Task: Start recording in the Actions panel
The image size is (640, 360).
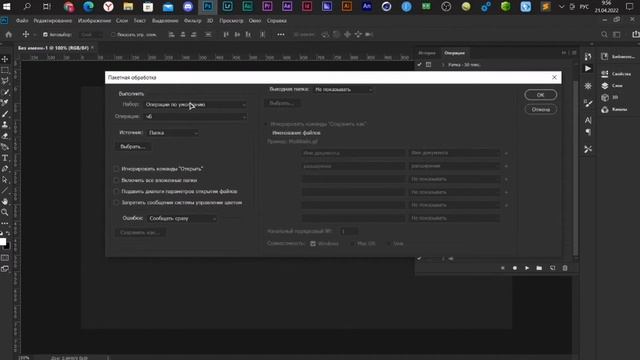Action: [515, 268]
